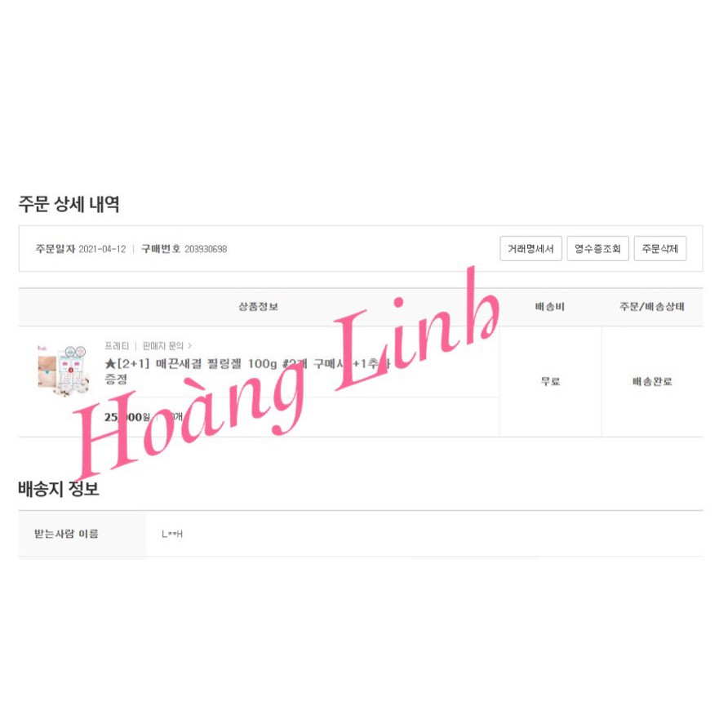Click the 주문 상세 내역 heading

(69, 204)
